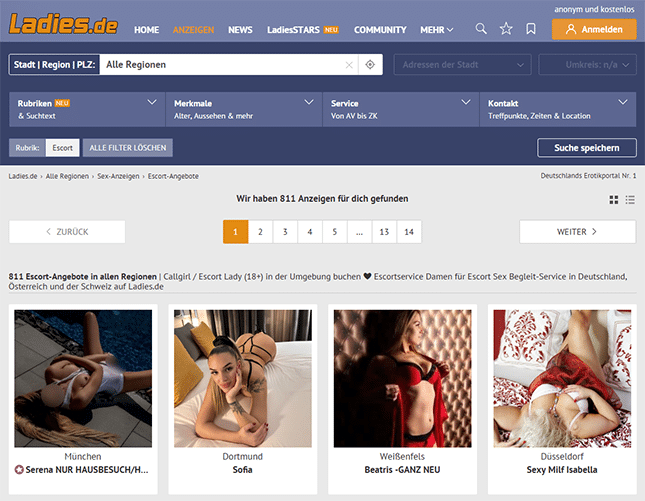The image size is (645, 501).
Task: Open the search magnifier icon in header
Action: point(482,29)
